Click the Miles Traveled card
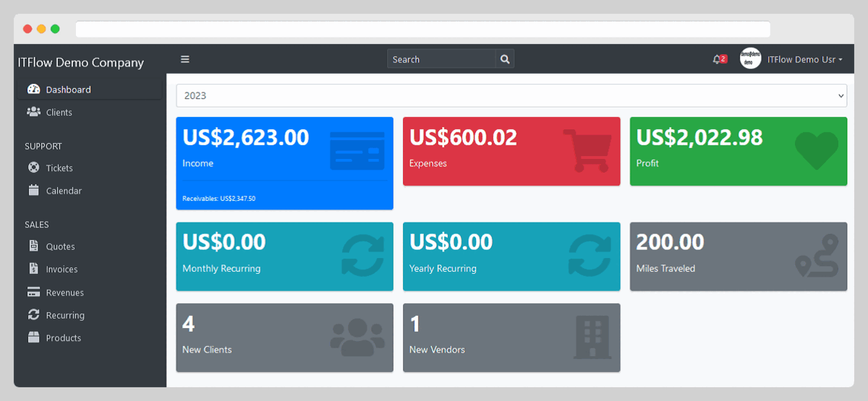This screenshot has height=401, width=868. (x=738, y=256)
